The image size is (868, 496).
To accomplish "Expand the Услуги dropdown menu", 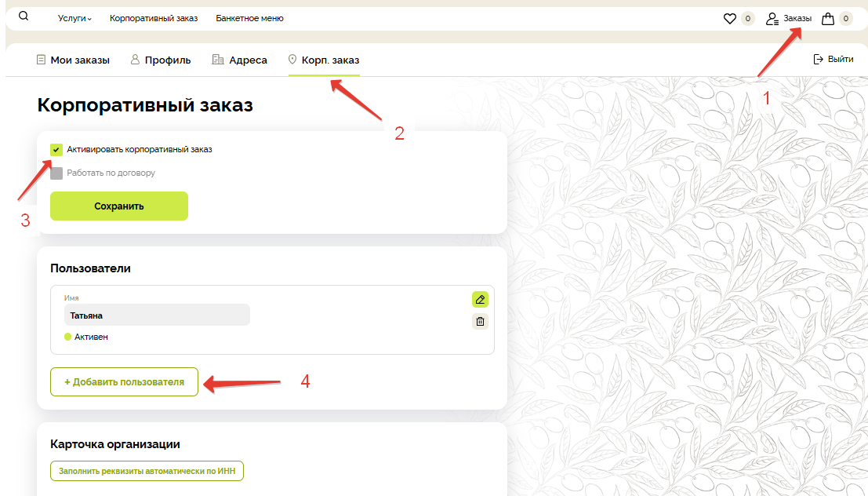I will (74, 18).
